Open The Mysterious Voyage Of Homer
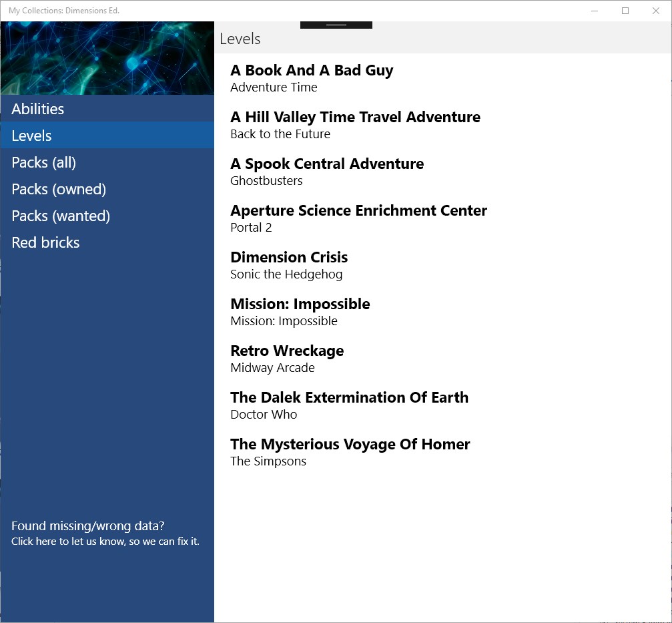This screenshot has width=672, height=623. pos(350,444)
